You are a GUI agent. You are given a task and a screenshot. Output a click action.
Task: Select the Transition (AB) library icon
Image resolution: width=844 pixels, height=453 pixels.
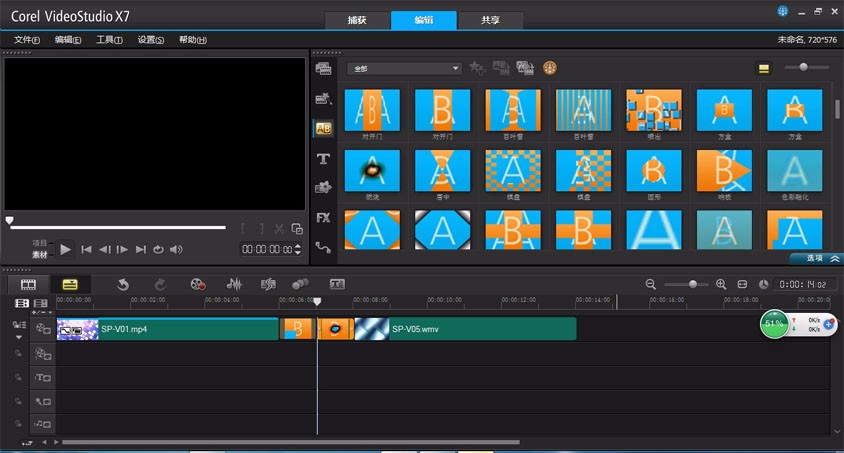click(x=323, y=129)
